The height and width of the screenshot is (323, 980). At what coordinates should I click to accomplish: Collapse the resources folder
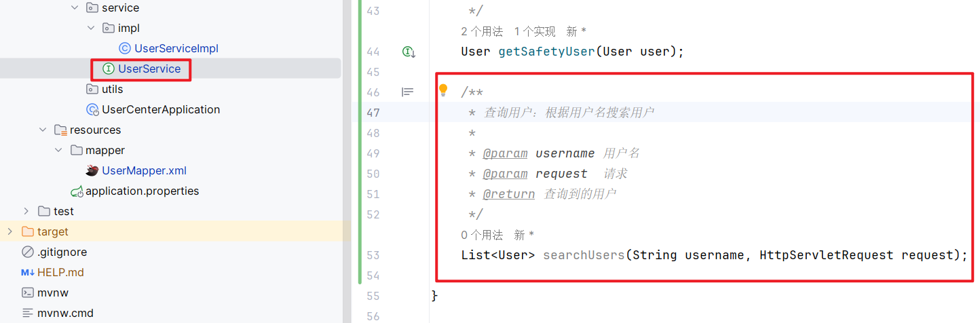(x=43, y=130)
